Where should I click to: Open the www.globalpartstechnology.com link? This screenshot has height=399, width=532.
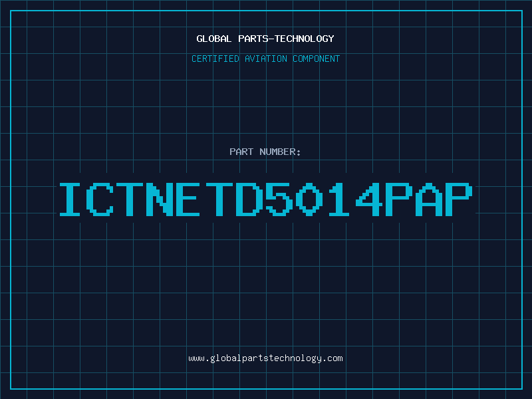coord(265,358)
